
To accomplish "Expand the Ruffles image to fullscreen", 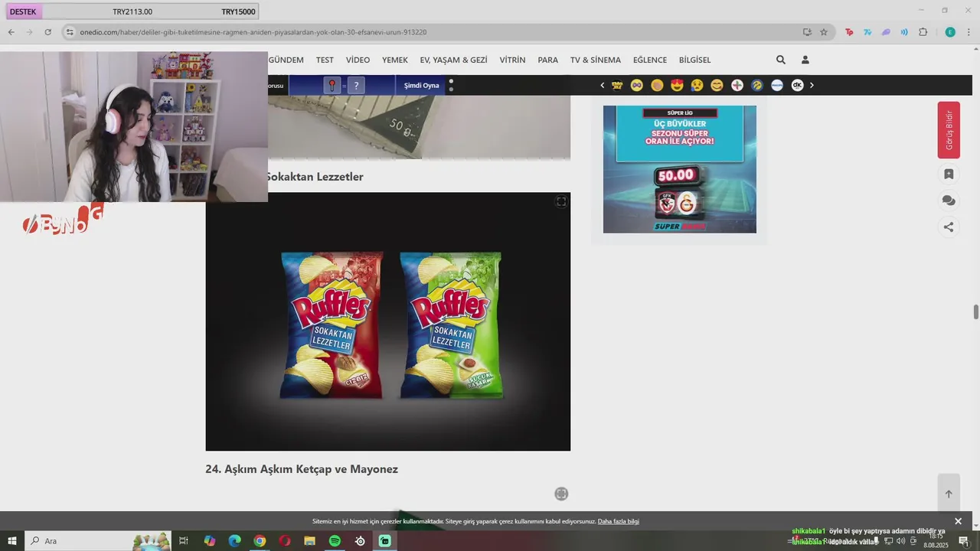I will 561,201.
